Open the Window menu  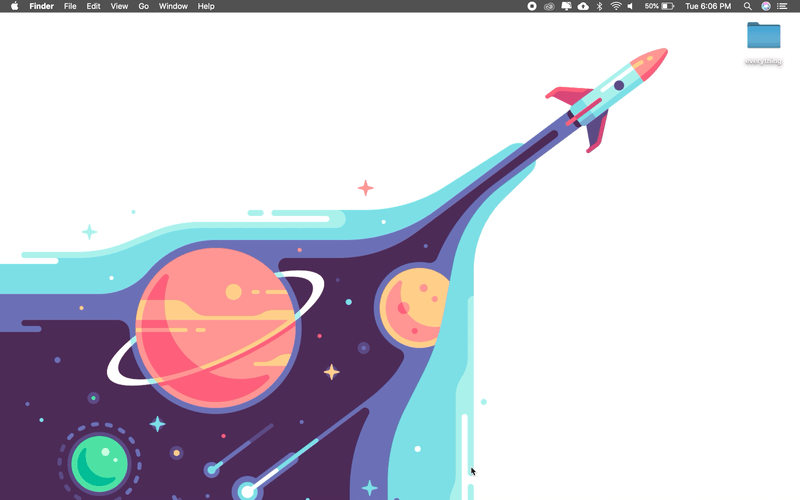pos(173,6)
